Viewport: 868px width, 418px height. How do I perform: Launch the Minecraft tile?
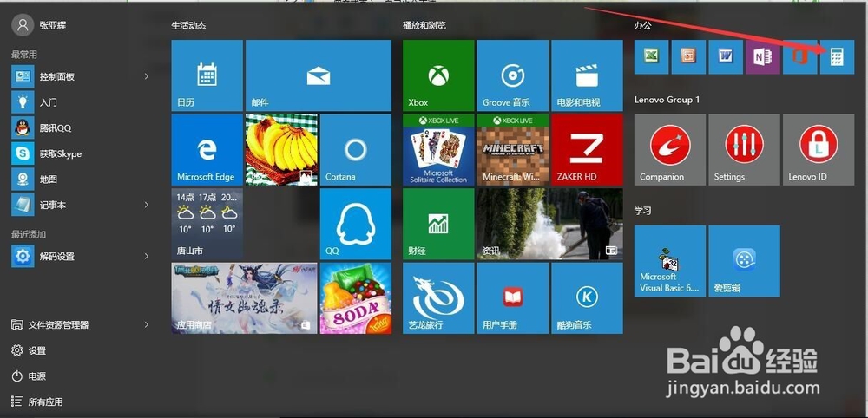[513, 149]
